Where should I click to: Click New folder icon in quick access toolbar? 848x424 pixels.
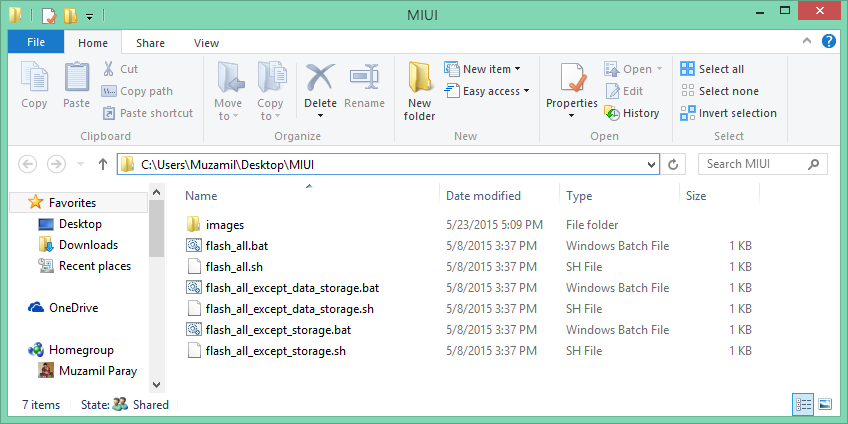[x=70, y=15]
